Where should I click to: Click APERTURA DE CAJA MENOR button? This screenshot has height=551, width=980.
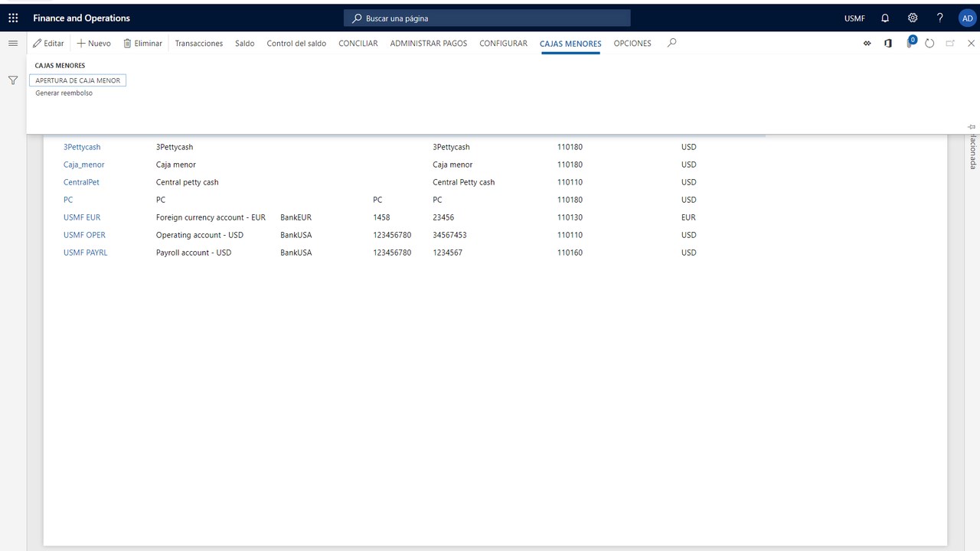77,80
